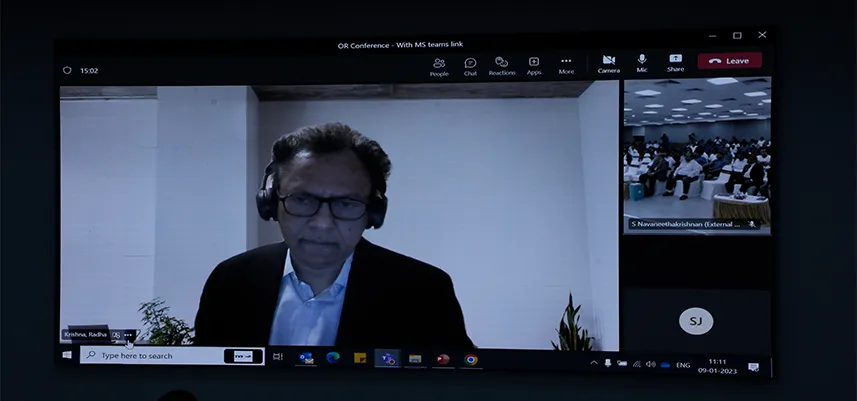The height and width of the screenshot is (401, 857).
Task: Open the Windows Start menu
Action: [67, 355]
